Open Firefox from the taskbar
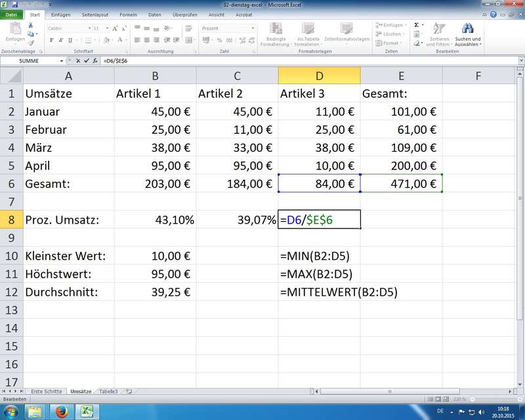 pos(60,411)
